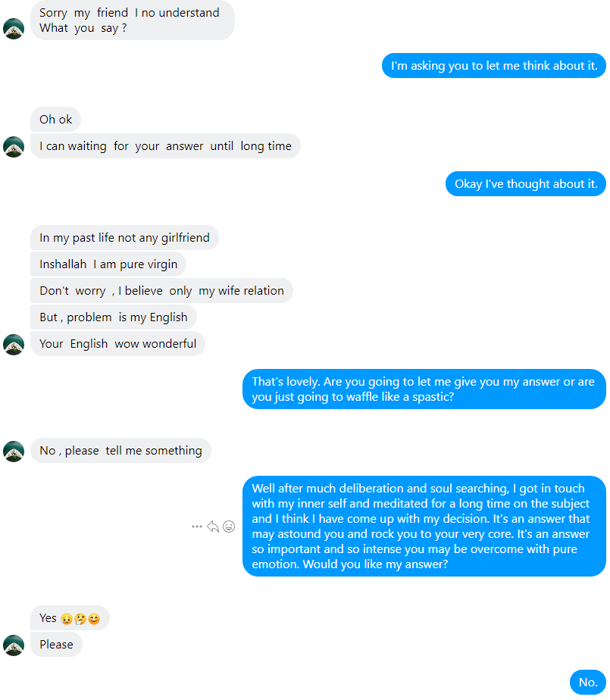Open the emoji reaction picker icon
The width and height of the screenshot is (610, 700).
229,527
